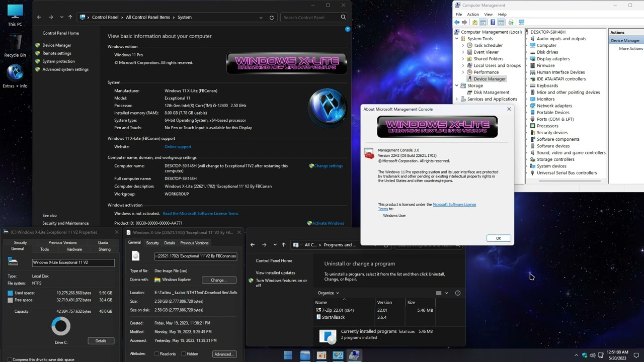The image size is (644, 362).
Task: Click the scan for hardware monitor icon in Computer Management toolbar
Action: [x=521, y=22]
